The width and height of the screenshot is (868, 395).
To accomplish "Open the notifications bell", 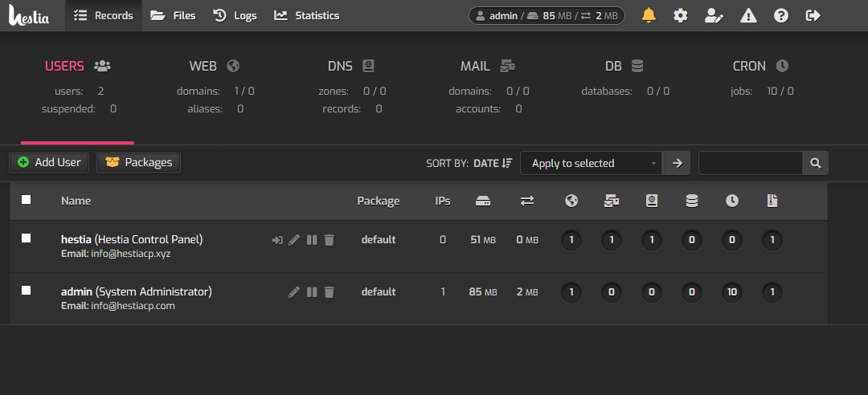I will (x=649, y=15).
